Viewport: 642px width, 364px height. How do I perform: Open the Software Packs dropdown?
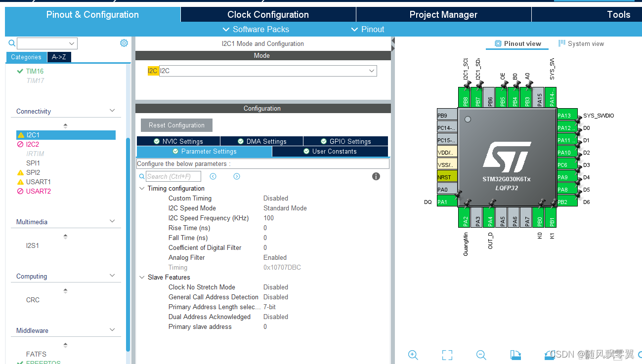tap(256, 29)
